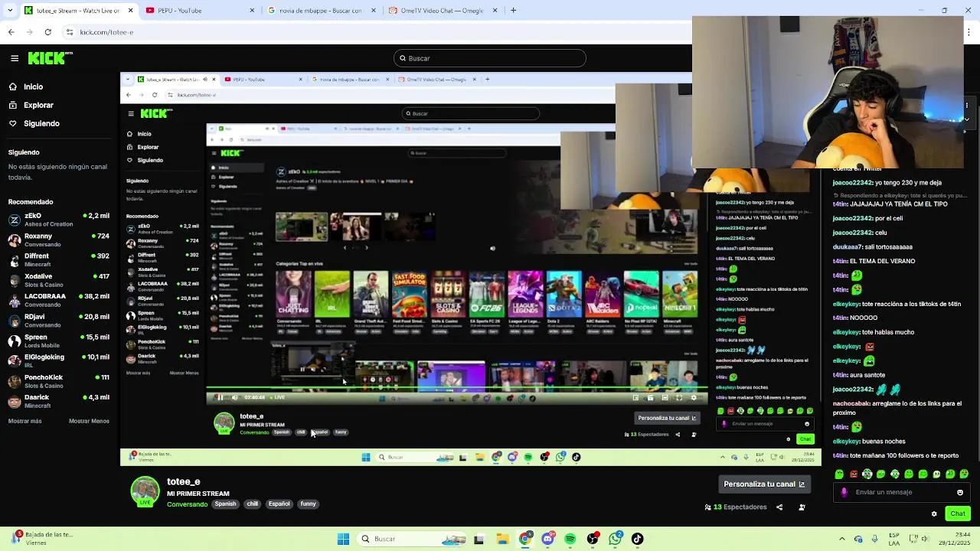
Task: Close the OmeTV Video Chat tab
Action: [495, 11]
